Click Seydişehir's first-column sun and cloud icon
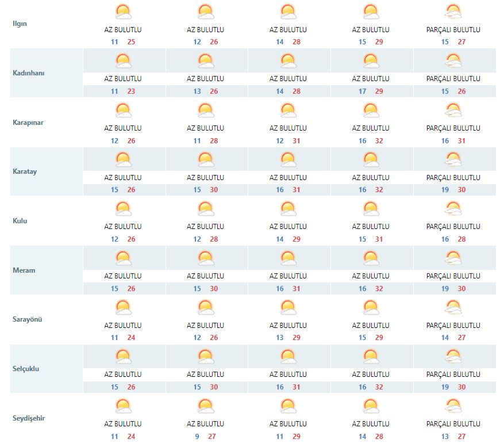The width and height of the screenshot is (504, 443). [x=123, y=406]
